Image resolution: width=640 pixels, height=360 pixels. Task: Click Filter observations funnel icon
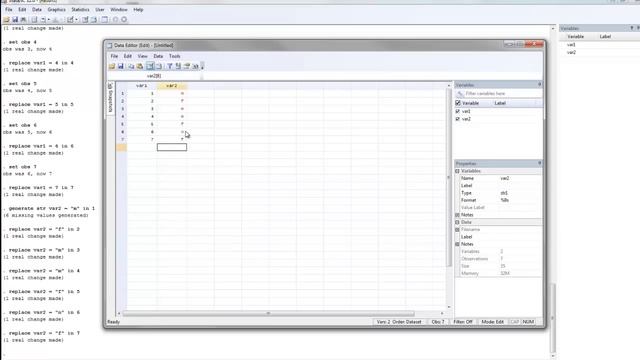coord(170,66)
